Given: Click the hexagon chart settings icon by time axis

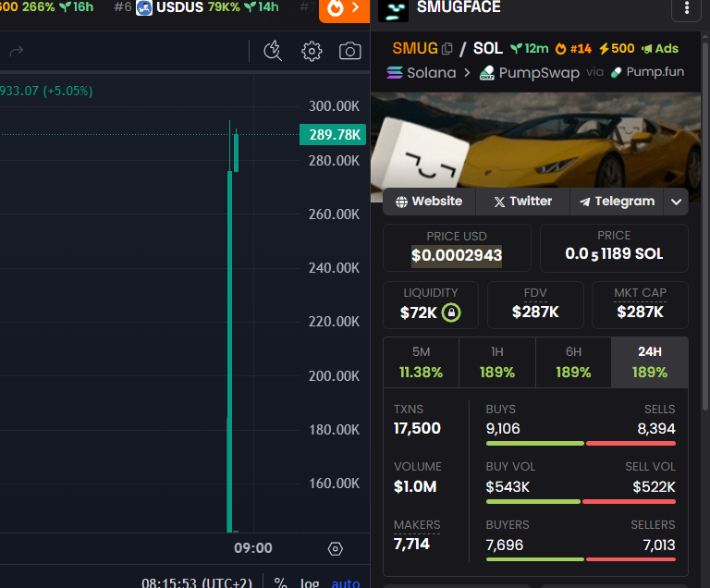Looking at the screenshot, I should pos(335,548).
